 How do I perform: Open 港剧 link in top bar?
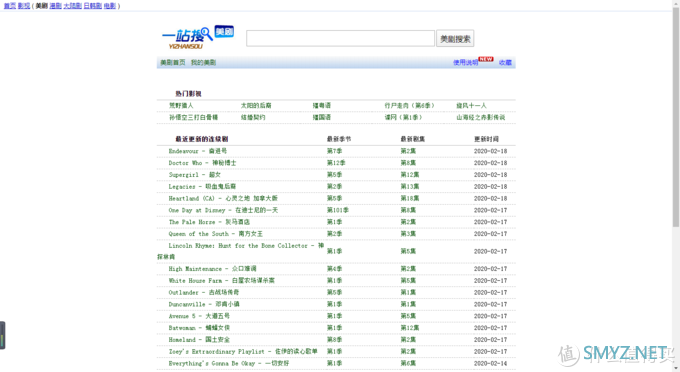tap(56, 6)
